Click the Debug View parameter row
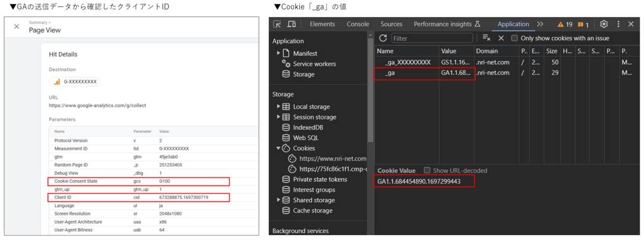This screenshot has width=644, height=240. pyautogui.click(x=153, y=173)
